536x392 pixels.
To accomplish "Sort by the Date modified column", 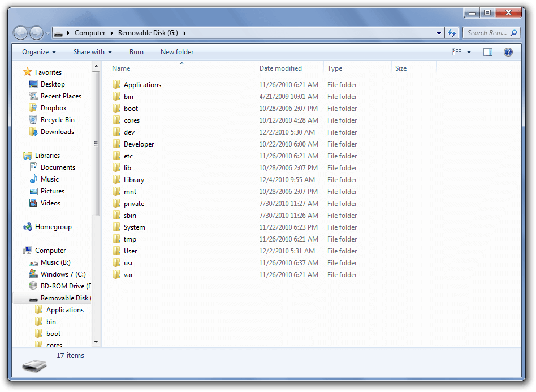I will tap(280, 68).
